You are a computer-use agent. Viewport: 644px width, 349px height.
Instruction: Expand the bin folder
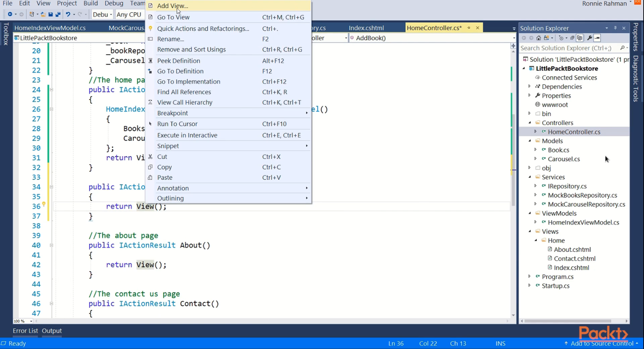pos(530,113)
